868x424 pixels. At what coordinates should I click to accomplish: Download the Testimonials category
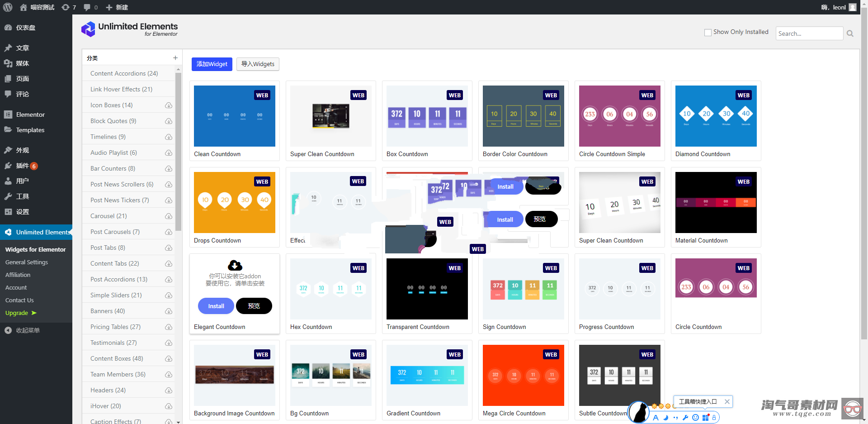point(169,343)
